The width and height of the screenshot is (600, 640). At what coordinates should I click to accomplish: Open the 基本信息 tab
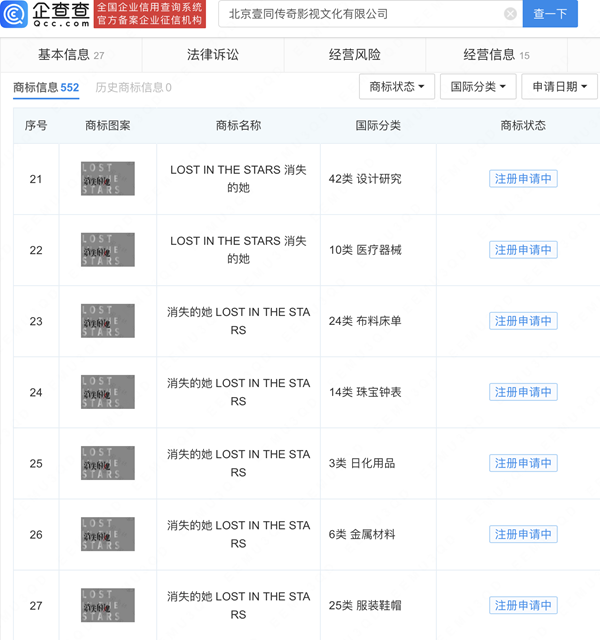[x=70, y=55]
